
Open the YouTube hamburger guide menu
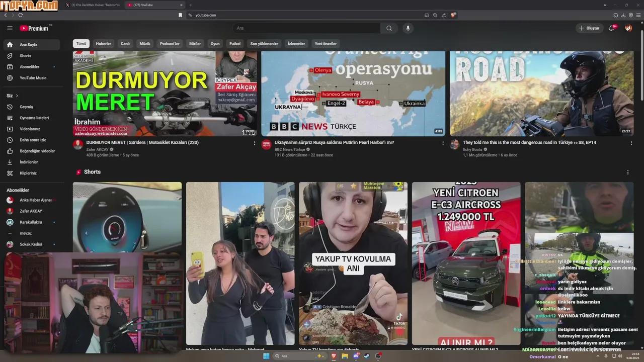[10, 28]
